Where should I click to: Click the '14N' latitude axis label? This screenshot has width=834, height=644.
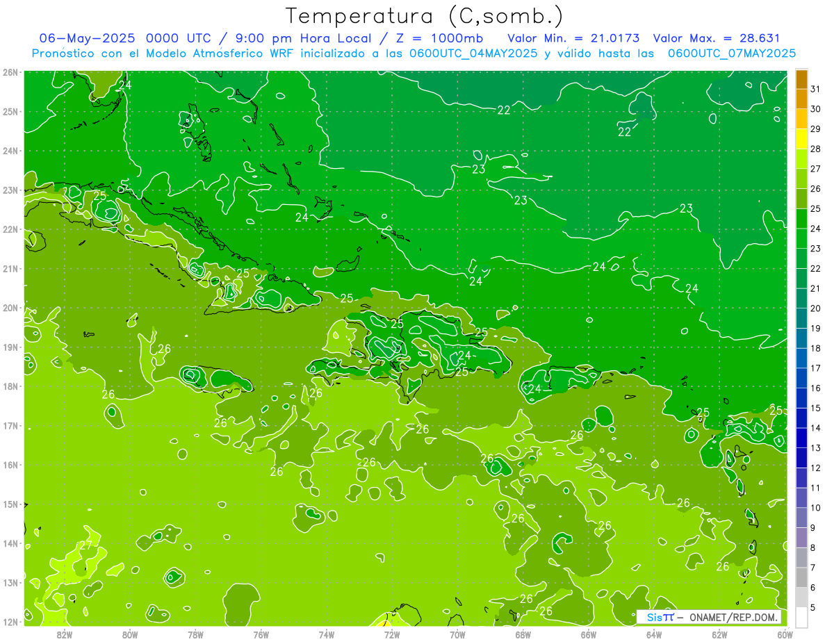(x=10, y=543)
